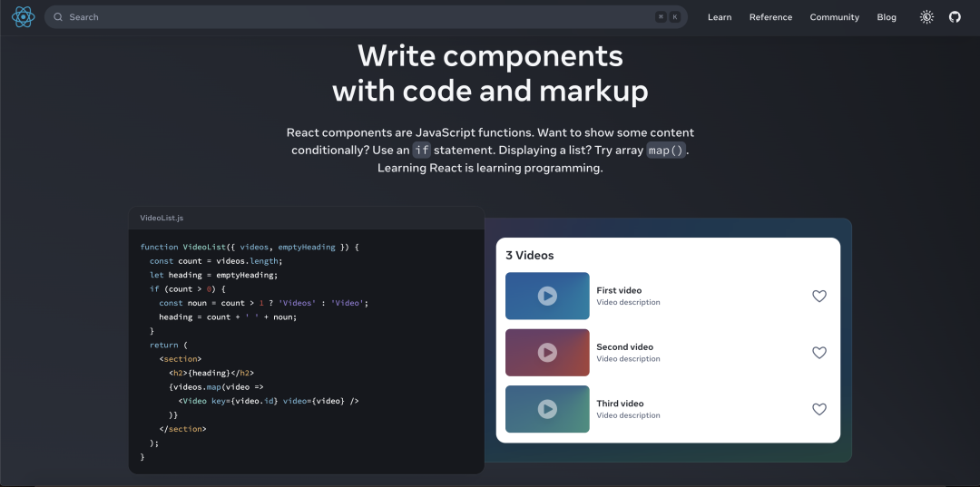Click the inline 'if' code snippet
Viewport: 980px width, 487px height.
(422, 151)
